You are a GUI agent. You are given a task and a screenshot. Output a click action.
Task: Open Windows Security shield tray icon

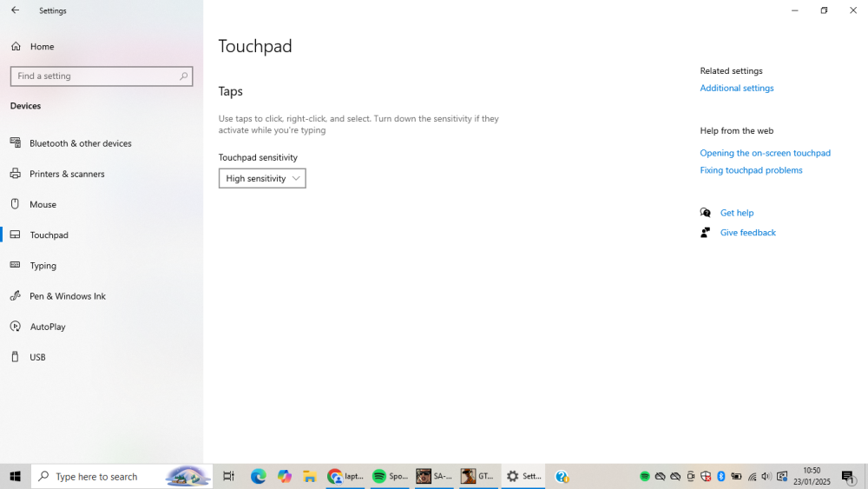(706, 476)
